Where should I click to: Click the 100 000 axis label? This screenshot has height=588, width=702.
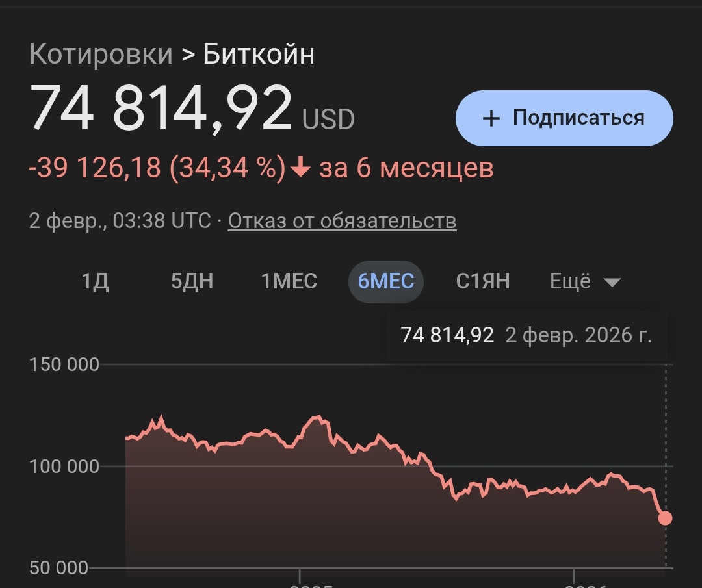[64, 467]
